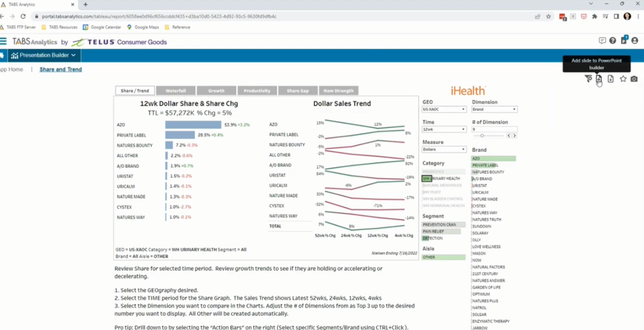644x330 pixels.
Task: Click the # of Dimension slider handle
Action: pyautogui.click(x=482, y=135)
